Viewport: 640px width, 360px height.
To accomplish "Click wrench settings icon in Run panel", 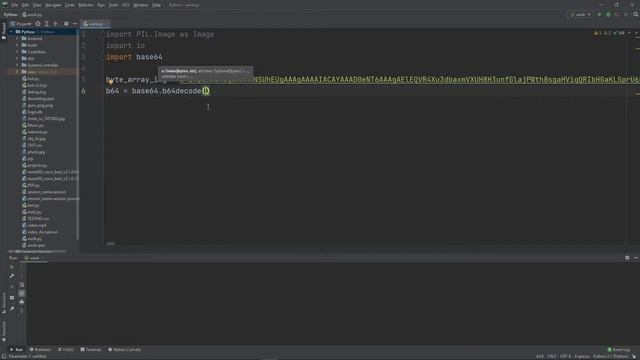I will pos(12,276).
